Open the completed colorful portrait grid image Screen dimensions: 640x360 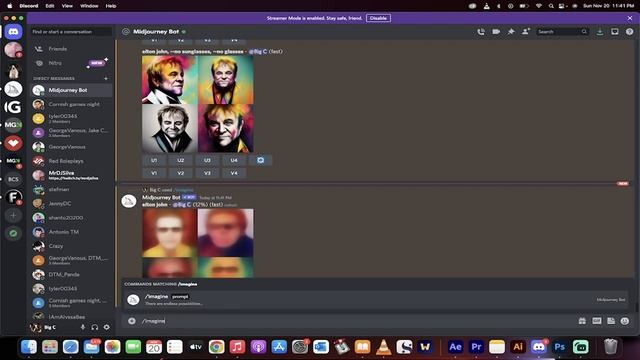point(198,104)
